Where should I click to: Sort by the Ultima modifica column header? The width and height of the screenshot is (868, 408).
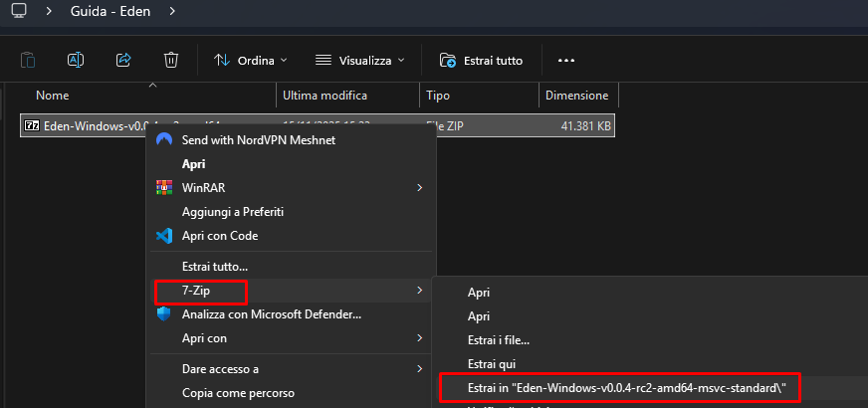click(325, 96)
